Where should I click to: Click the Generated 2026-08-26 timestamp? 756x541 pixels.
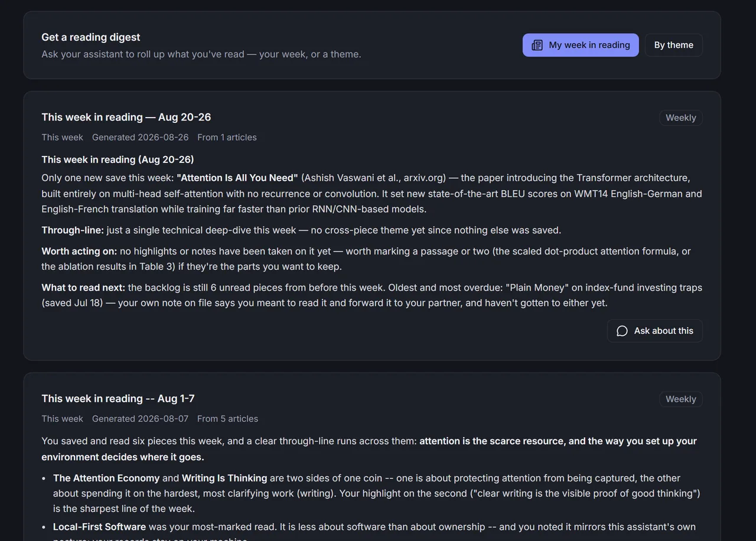point(140,137)
